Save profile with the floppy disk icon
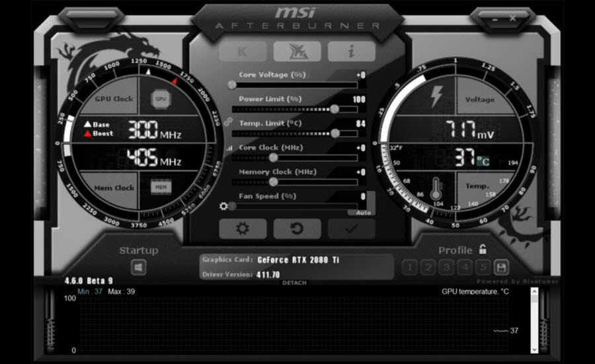 tap(501, 268)
